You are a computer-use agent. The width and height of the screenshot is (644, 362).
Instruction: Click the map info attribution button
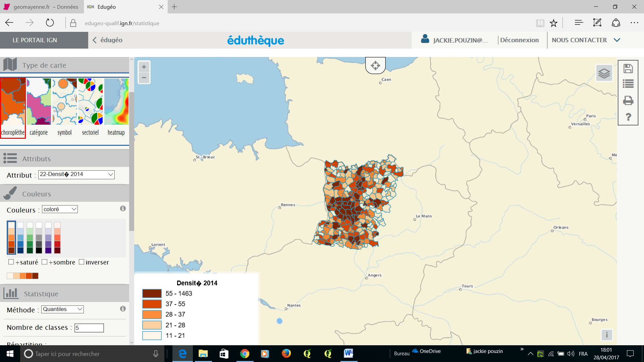pyautogui.click(x=606, y=335)
